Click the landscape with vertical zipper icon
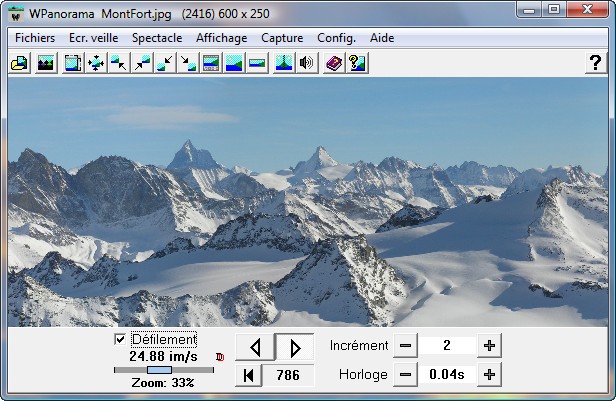The width and height of the screenshot is (616, 401). (284, 63)
